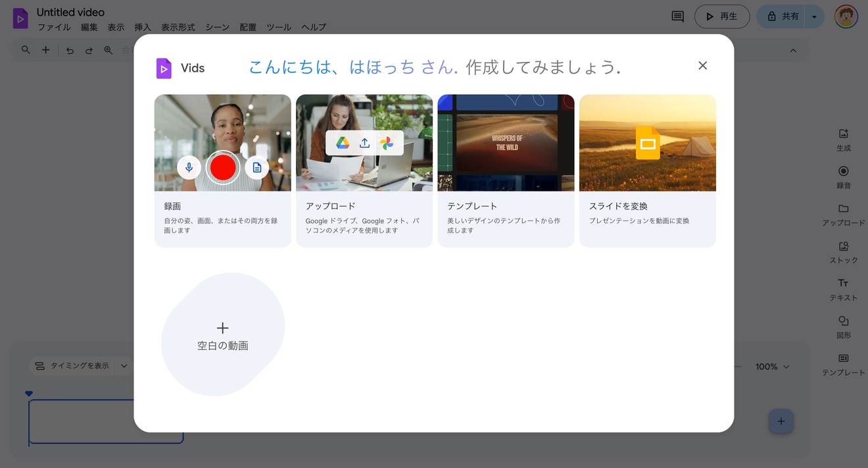This screenshot has height=468, width=868.
Task: Open the ツール menu
Action: [279, 28]
